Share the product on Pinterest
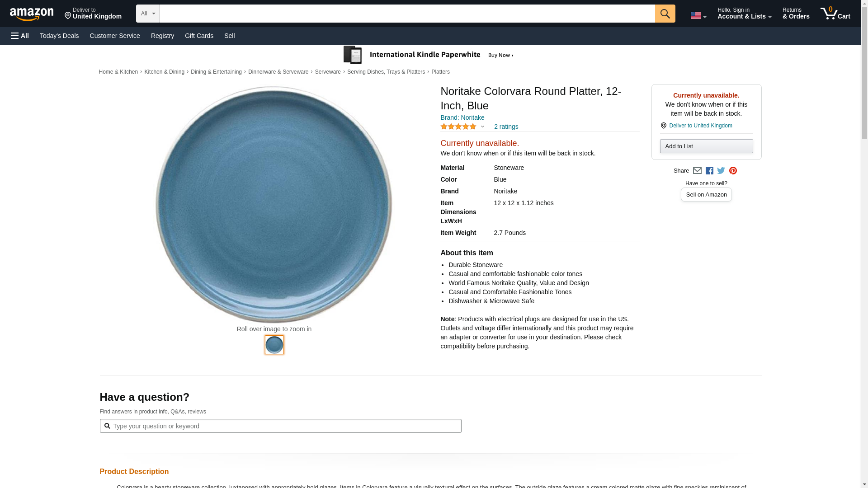Image resolution: width=868 pixels, height=488 pixels. click(x=733, y=171)
